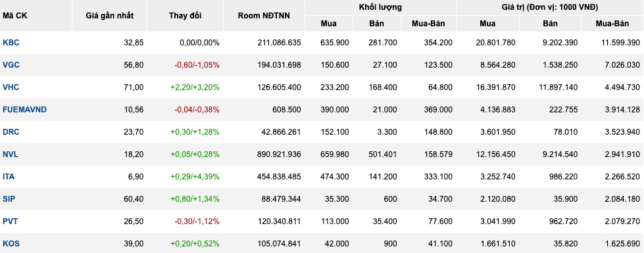This screenshot has height=253, width=644.
Task: Open the VHC stock ticker link
Action: (x=11, y=87)
